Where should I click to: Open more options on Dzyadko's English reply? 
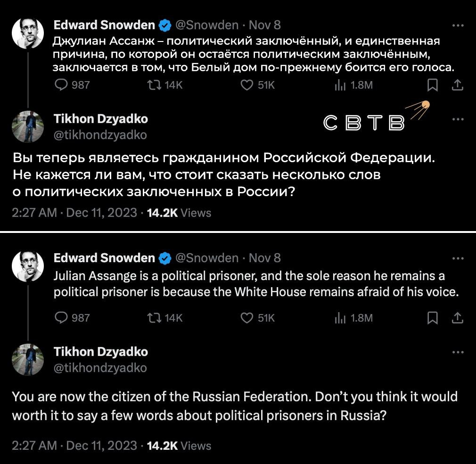click(458, 352)
